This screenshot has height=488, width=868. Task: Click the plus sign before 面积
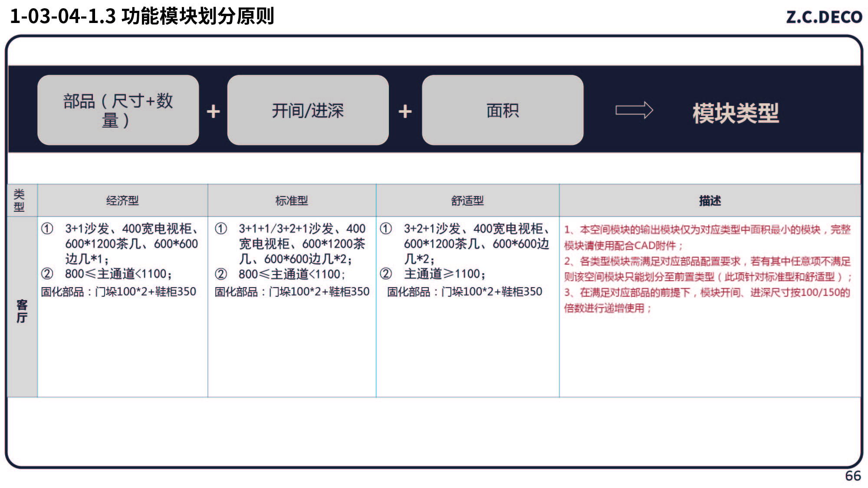[x=405, y=111]
